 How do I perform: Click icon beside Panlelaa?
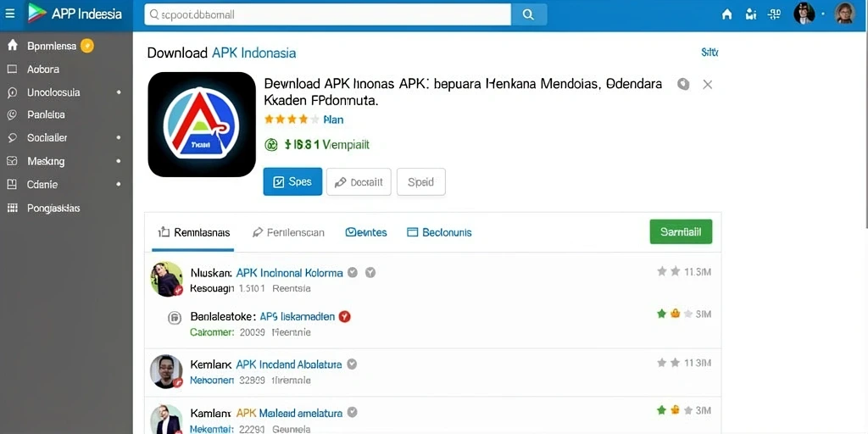[12, 115]
